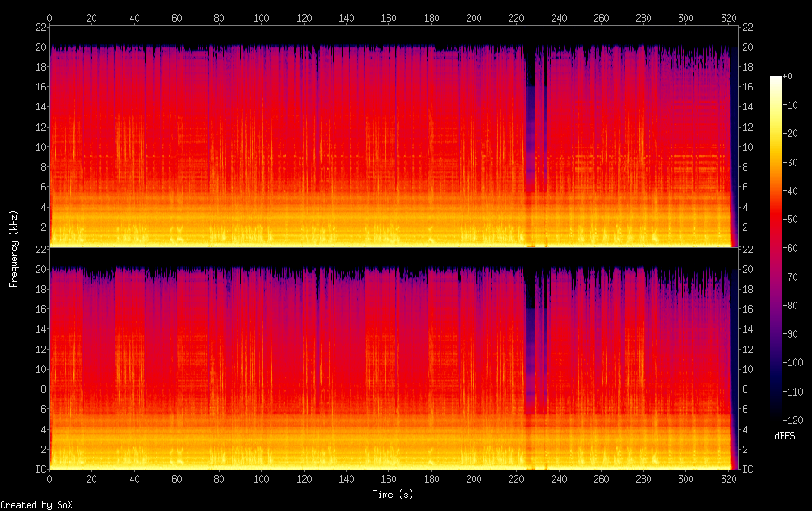Image resolution: width=812 pixels, height=511 pixels.
Task: Click the 0 tick on the top time axis
Action: pos(50,16)
